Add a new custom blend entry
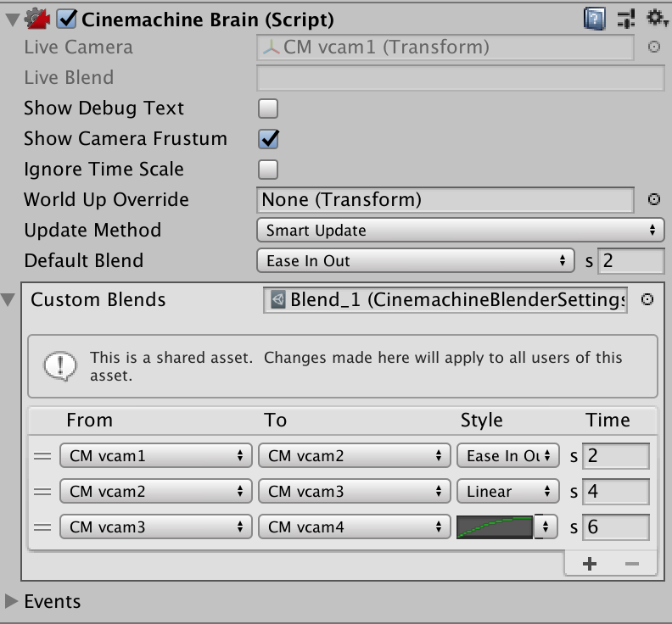672x624 pixels. 590,564
